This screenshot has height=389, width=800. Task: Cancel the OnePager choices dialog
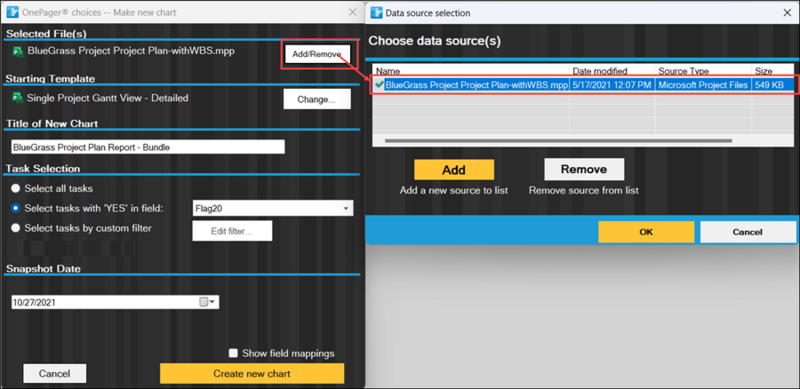click(55, 373)
